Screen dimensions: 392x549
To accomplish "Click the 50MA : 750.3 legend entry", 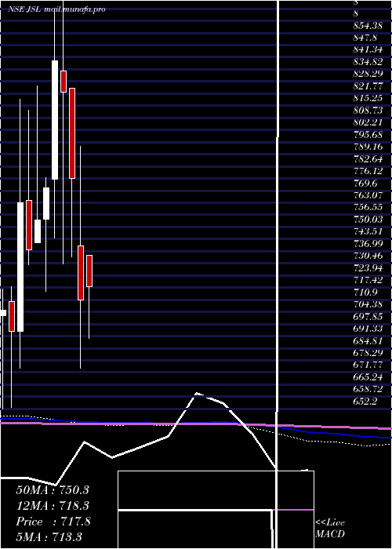I will coord(53,490).
